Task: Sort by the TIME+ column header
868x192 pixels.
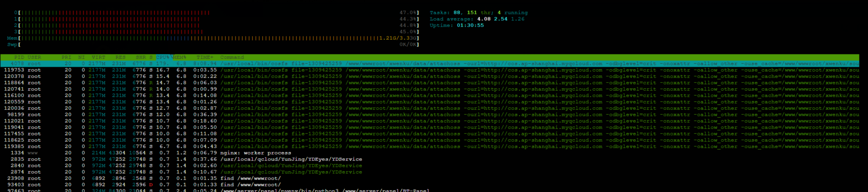Action: [205, 57]
